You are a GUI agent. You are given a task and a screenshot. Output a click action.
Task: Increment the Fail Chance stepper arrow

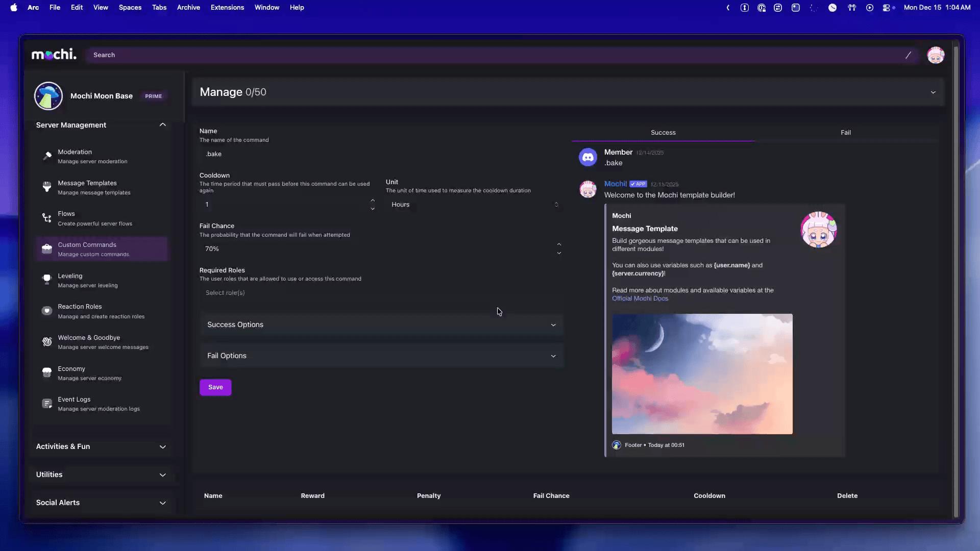tap(559, 244)
